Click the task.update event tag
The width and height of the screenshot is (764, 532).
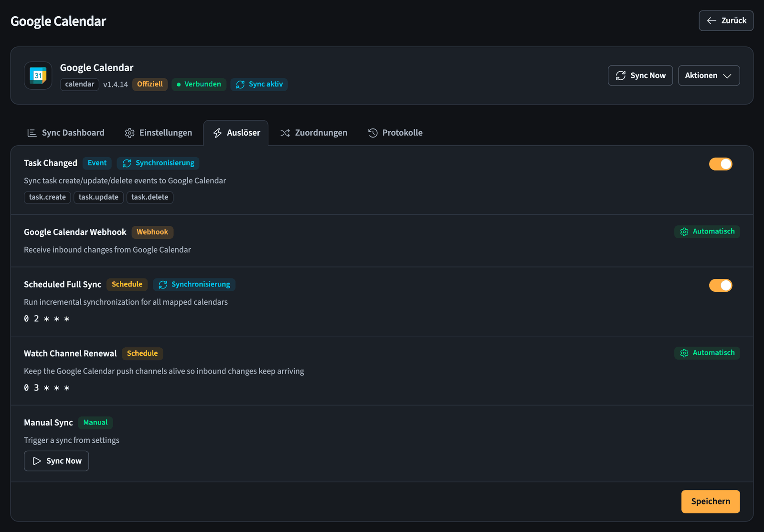point(98,197)
